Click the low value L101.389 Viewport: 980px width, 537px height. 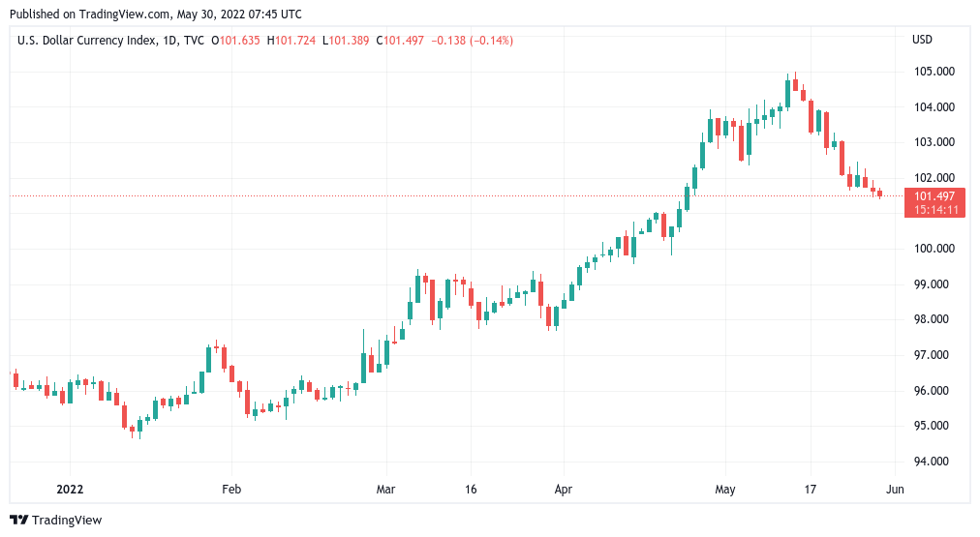pos(352,40)
